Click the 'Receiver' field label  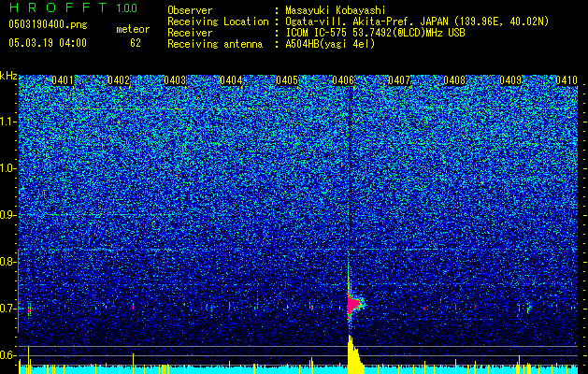(190, 33)
